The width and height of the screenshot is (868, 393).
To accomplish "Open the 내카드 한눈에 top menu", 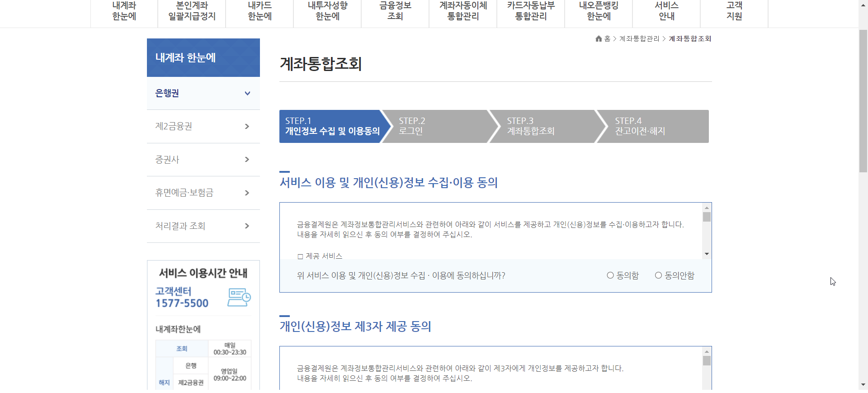I will [259, 11].
